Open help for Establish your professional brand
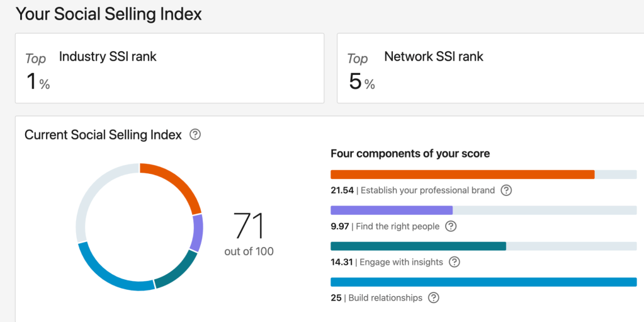Screen dimensions: 644x322 [506, 190]
